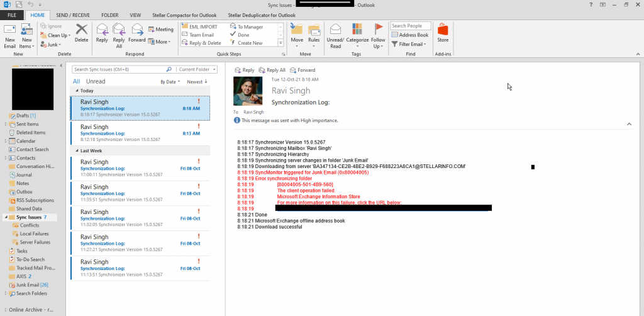Viewport: 644px width, 316px height.
Task: Toggle Unread/Read status
Action: [336, 36]
